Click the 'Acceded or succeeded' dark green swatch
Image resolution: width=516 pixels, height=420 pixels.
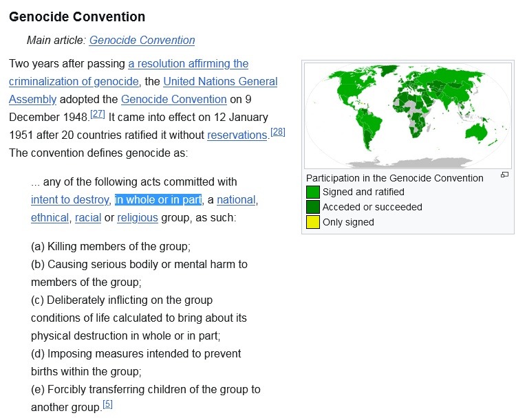[x=312, y=207]
